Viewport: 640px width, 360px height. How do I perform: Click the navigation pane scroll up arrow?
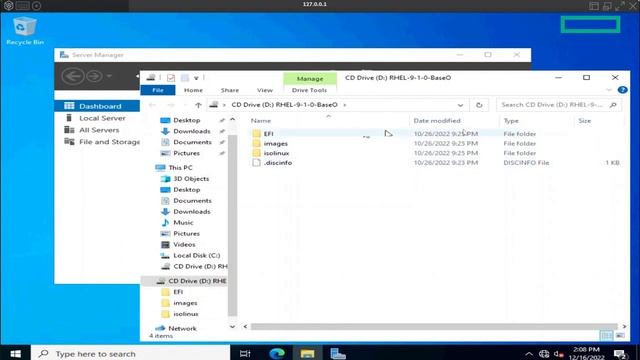coord(232,120)
